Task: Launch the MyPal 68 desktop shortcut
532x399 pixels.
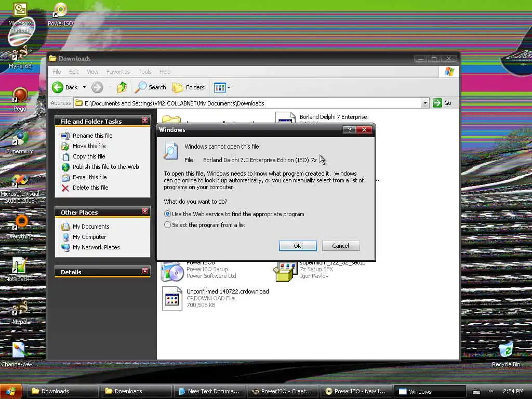Action: tap(20, 58)
